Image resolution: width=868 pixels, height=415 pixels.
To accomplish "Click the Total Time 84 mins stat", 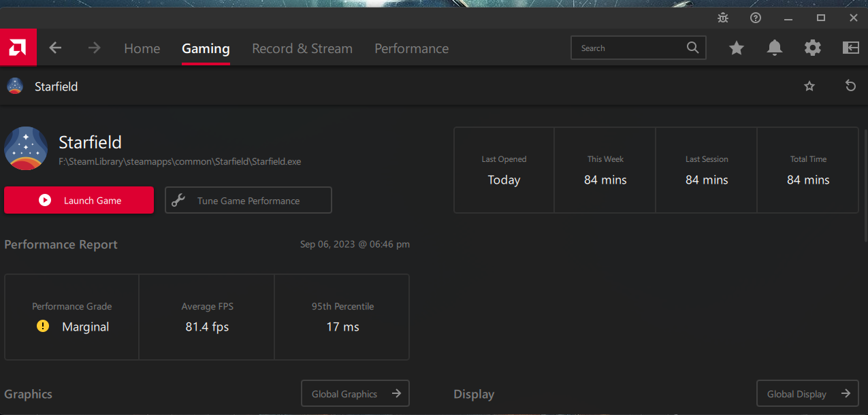I will click(808, 170).
